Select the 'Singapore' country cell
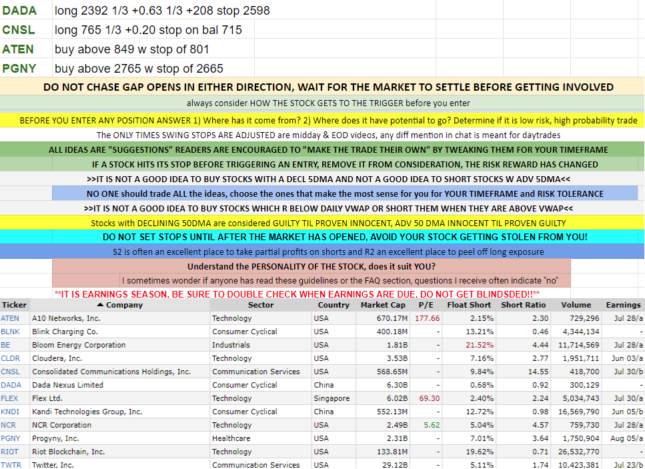The width and height of the screenshot is (645, 469). [332, 398]
